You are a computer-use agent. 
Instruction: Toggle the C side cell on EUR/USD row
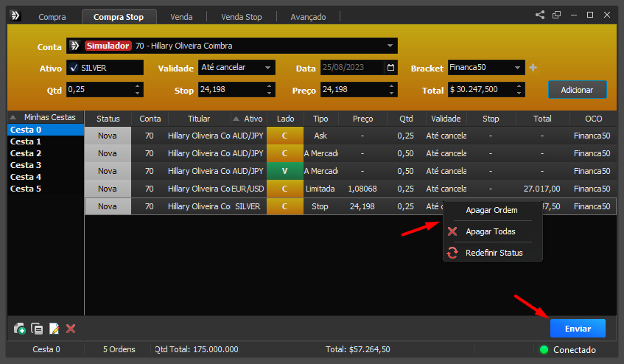point(284,189)
